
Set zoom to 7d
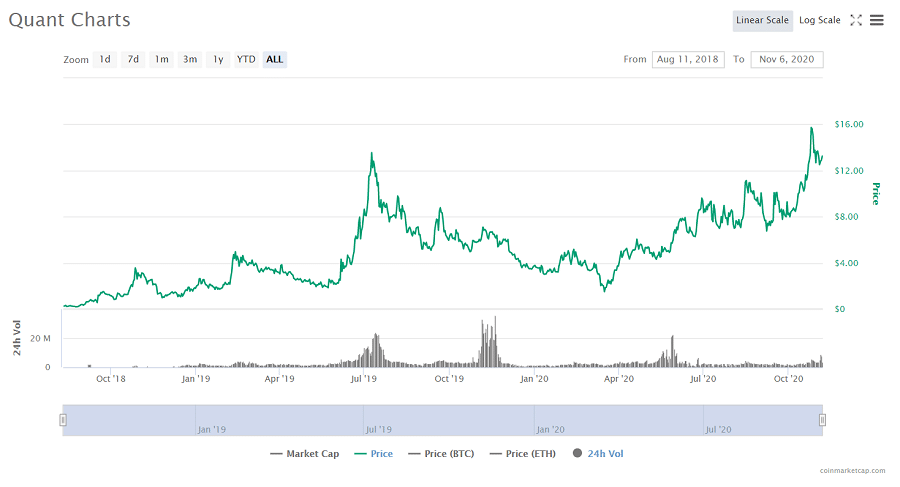(x=133, y=59)
